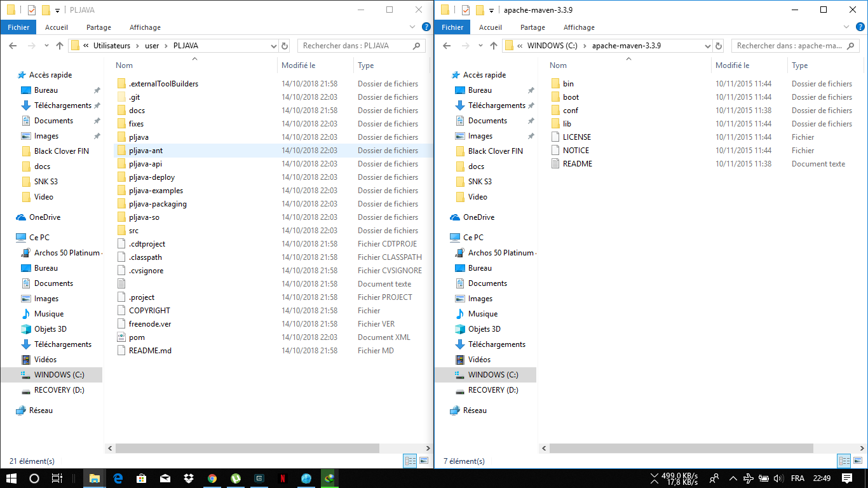This screenshot has height=488, width=868.
Task: Start uTorrent from the taskbar
Action: [236, 478]
